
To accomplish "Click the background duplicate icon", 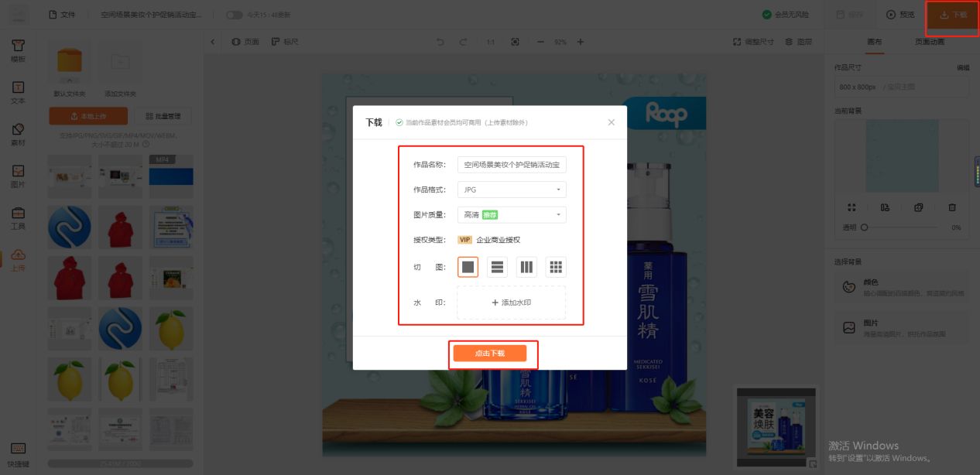I will [919, 207].
